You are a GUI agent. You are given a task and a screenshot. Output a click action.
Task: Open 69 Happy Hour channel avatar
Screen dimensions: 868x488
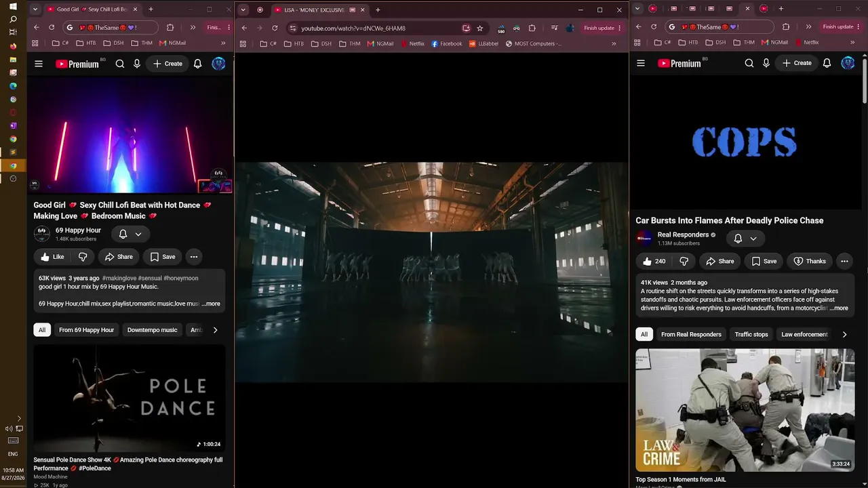click(x=42, y=234)
